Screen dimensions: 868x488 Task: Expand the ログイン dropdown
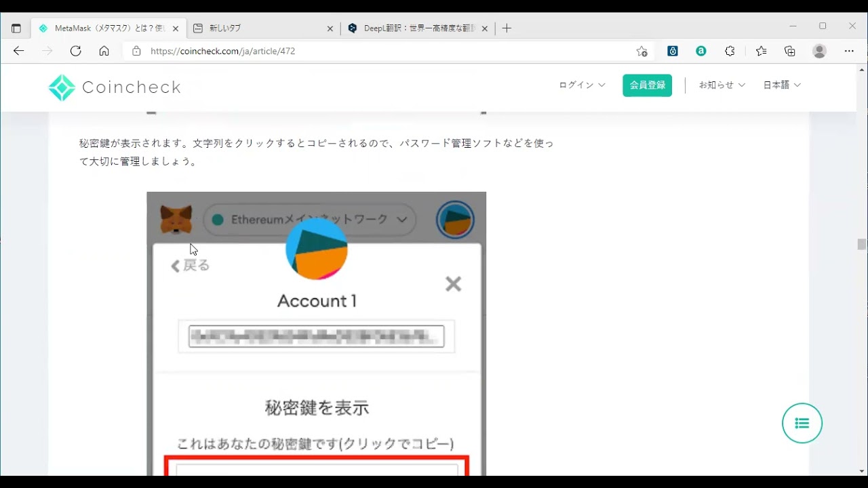tap(582, 85)
